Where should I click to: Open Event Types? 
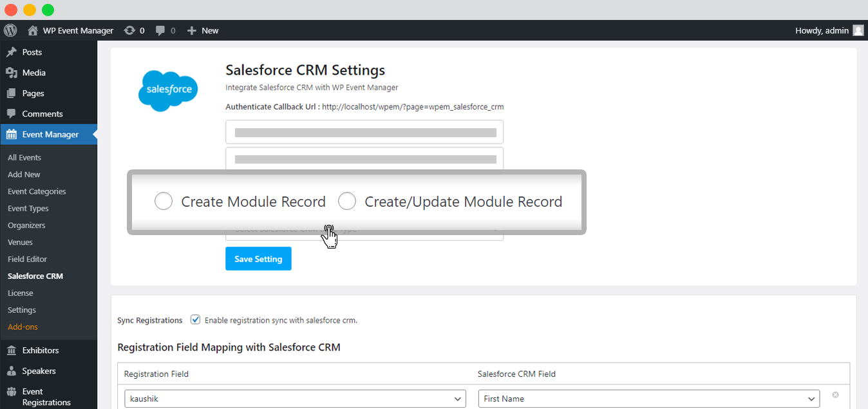(28, 209)
